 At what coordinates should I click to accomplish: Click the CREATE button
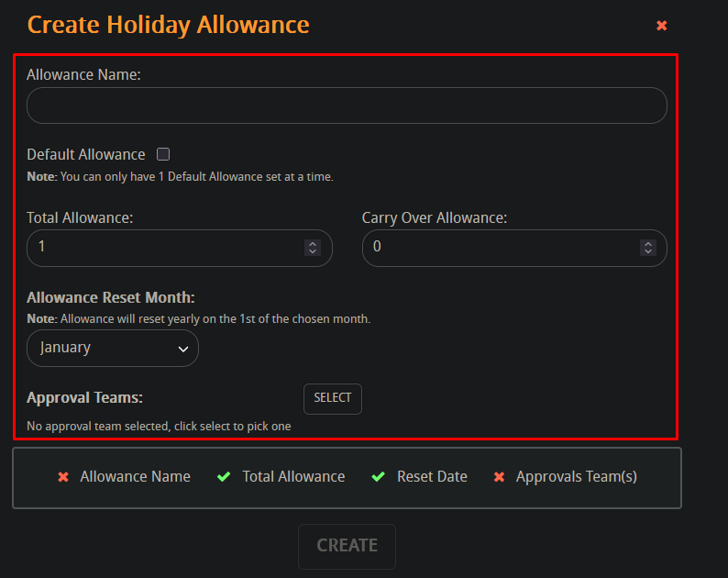coord(347,547)
